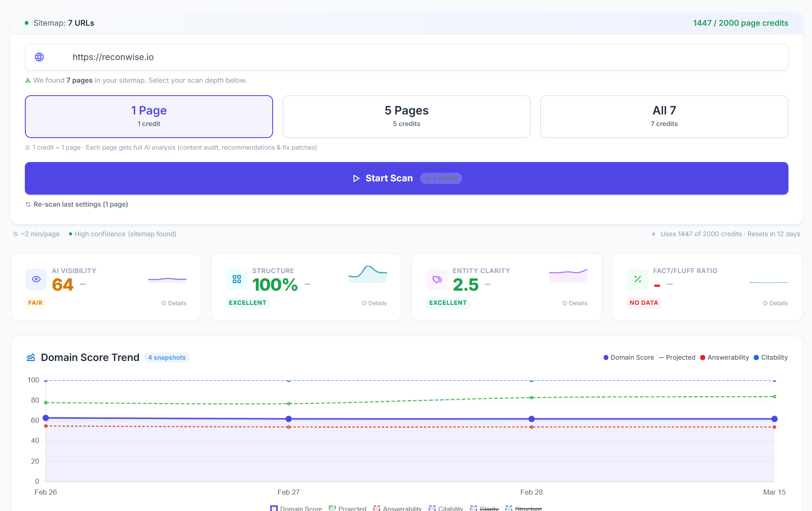Select the 1 Page scan depth
The image size is (812, 511).
tap(149, 117)
